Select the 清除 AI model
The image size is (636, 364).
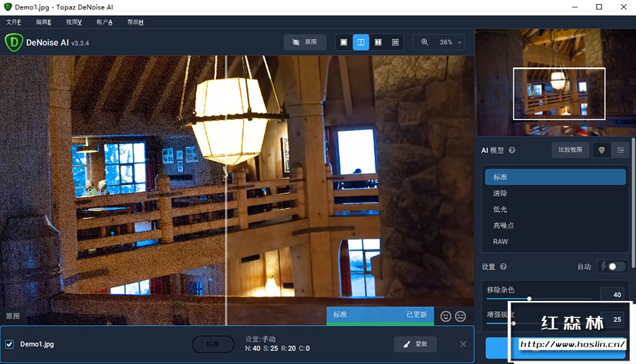[555, 193]
